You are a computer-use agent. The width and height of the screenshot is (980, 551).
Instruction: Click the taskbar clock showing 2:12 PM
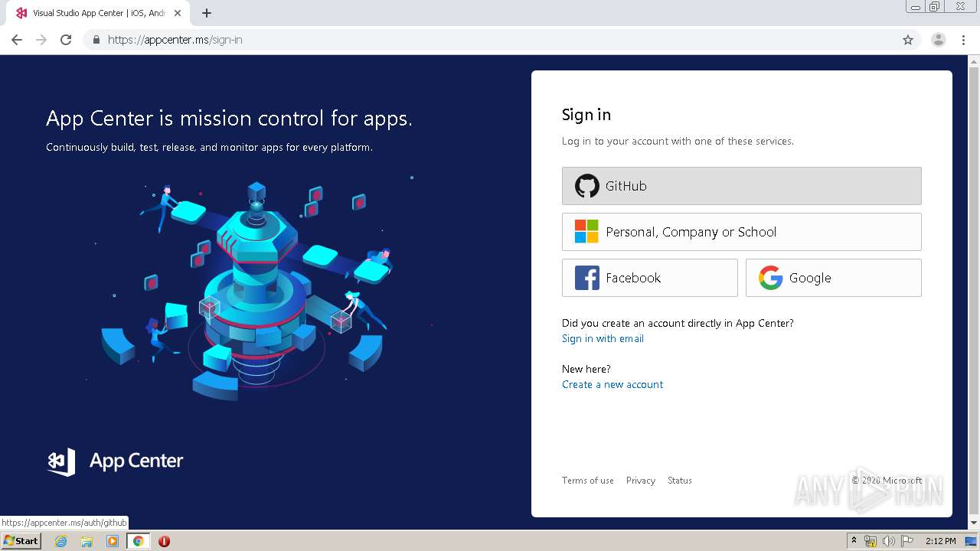point(940,541)
